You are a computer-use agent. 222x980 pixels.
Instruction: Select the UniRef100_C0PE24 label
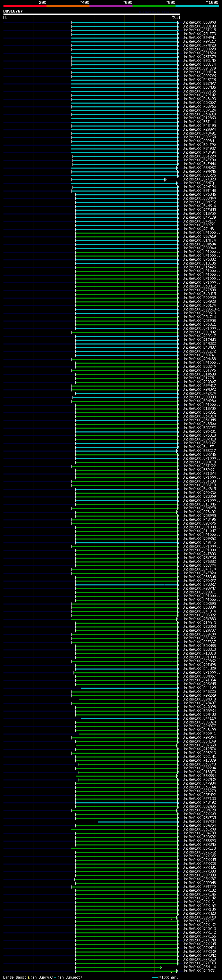click(199, 110)
